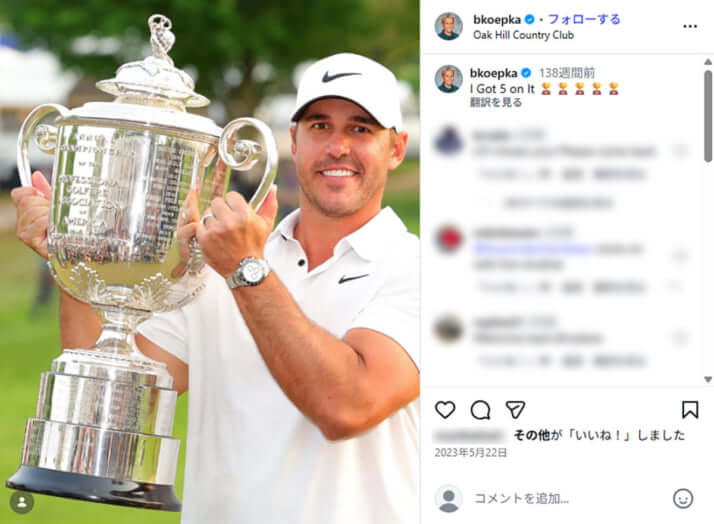Screen dimensions: 714x524
Task: Follow bkoepka via フォローする link
Action: tap(584, 20)
